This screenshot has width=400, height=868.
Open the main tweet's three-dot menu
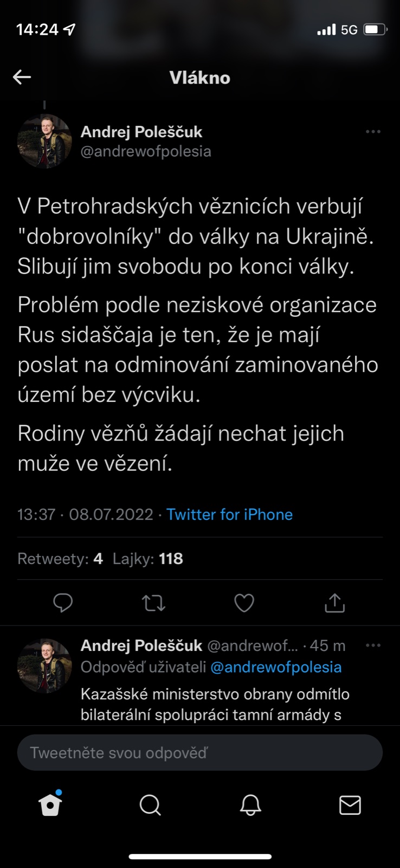(x=373, y=132)
